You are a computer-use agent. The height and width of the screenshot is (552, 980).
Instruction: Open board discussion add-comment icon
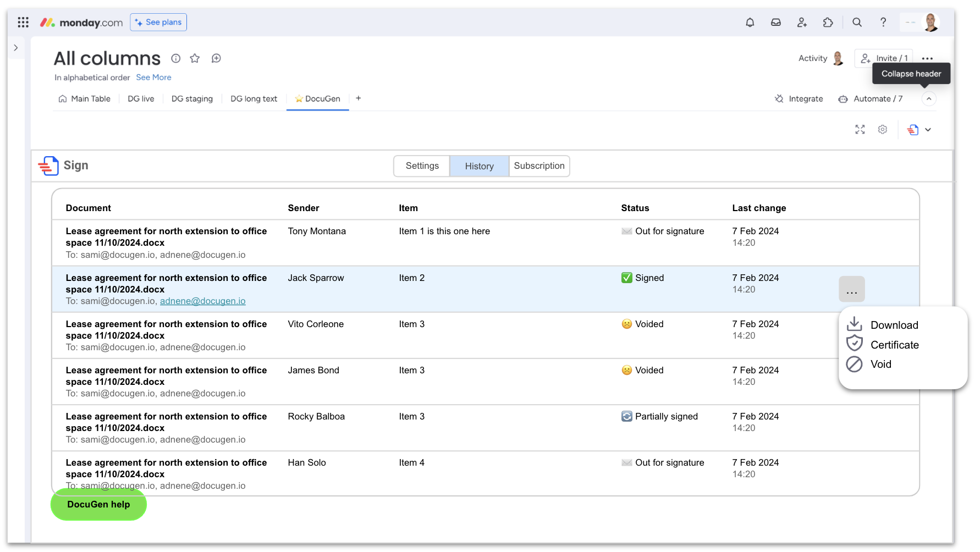(216, 58)
